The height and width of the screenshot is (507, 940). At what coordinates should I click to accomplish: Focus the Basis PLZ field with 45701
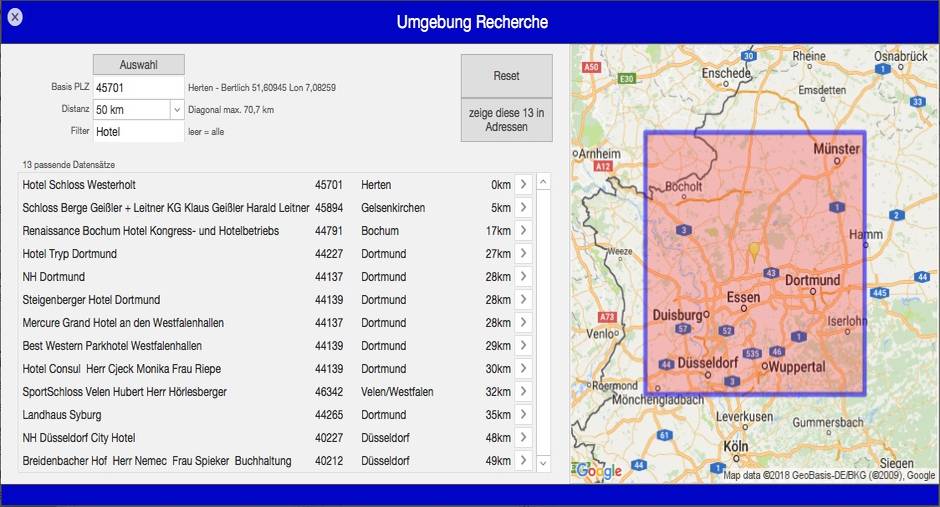[138, 87]
